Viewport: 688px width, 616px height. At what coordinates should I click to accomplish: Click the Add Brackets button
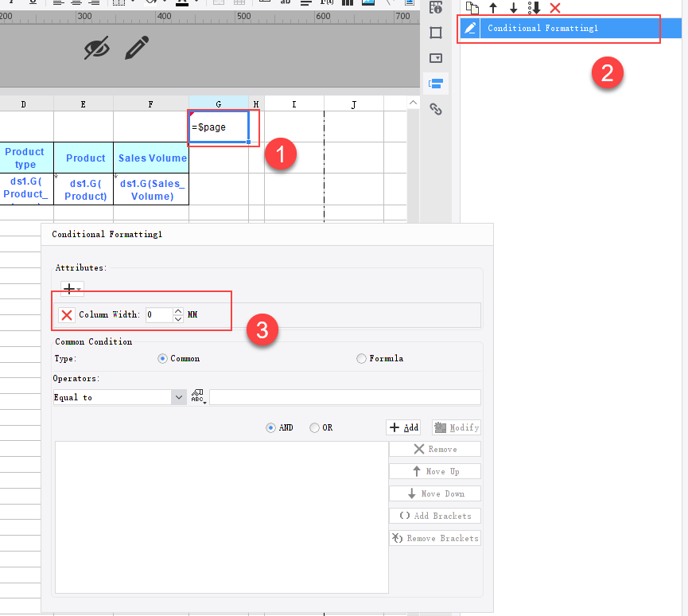435,515
